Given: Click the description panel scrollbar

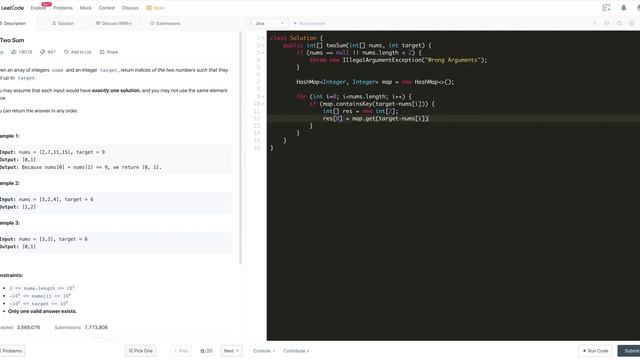Looking at the screenshot, I should coord(240,148).
